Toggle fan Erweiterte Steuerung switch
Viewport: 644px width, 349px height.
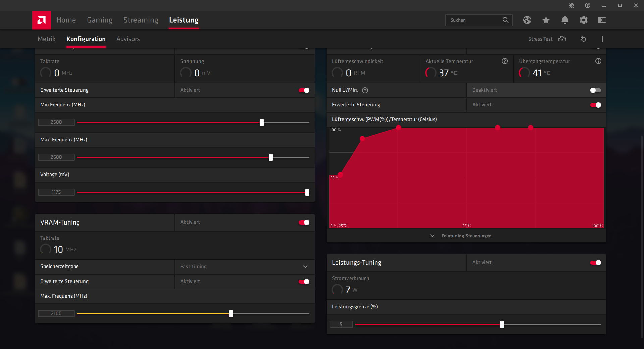(596, 105)
